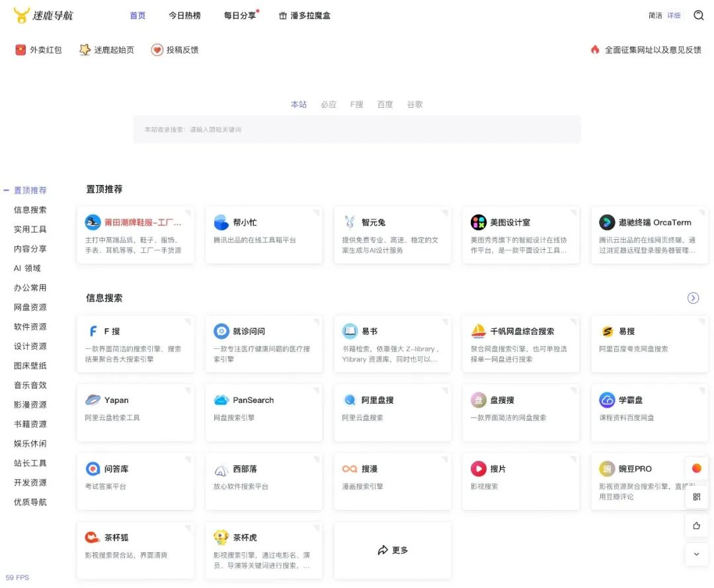Click the 迷鹿导航 deer logo
This screenshot has width=714, height=588.
(21, 15)
